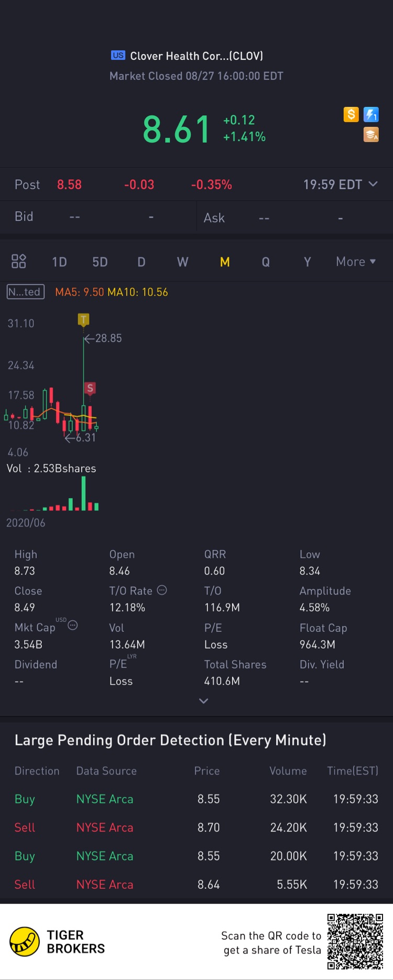Click the blue lightning bolt badge icon

[x=371, y=114]
